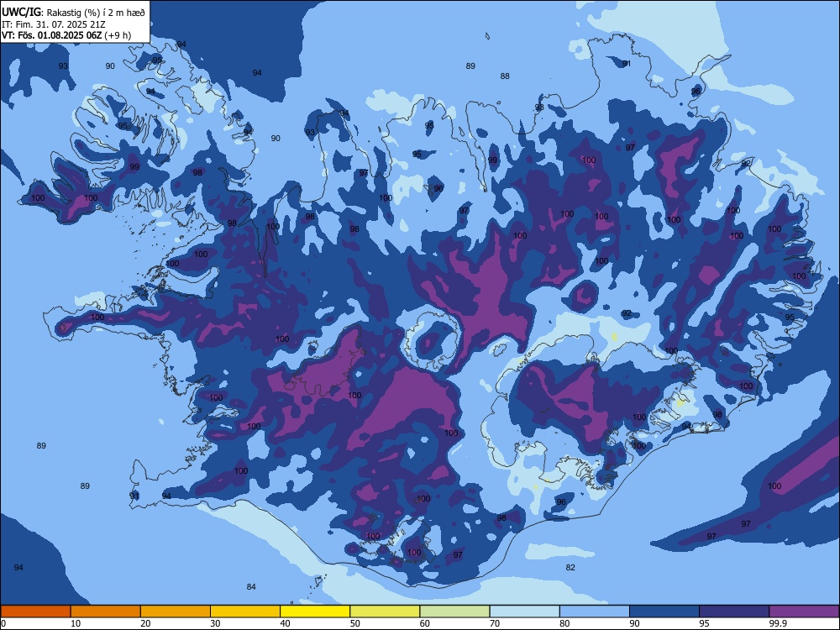The image size is (840, 630).
Task: Click the "VT: Fös. 01.08.2025 06Z (+9 h)" line
Action: pos(66,36)
